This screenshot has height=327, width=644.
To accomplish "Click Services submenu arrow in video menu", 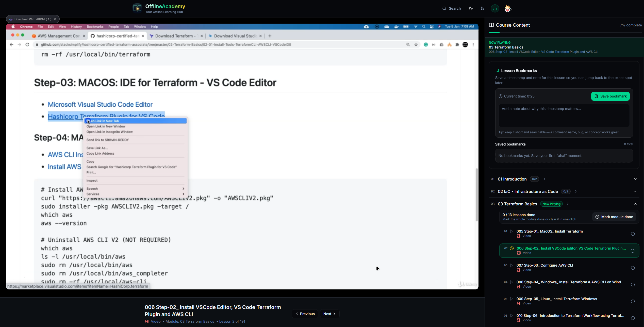I will tap(183, 194).
